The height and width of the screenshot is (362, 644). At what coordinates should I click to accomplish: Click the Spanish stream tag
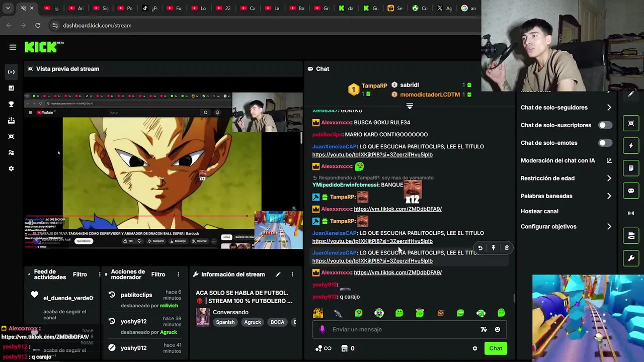coord(225,322)
